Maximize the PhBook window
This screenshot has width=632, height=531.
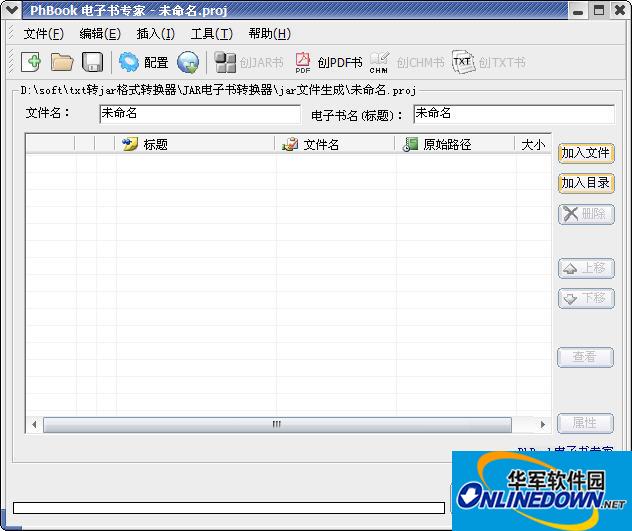tap(599, 10)
